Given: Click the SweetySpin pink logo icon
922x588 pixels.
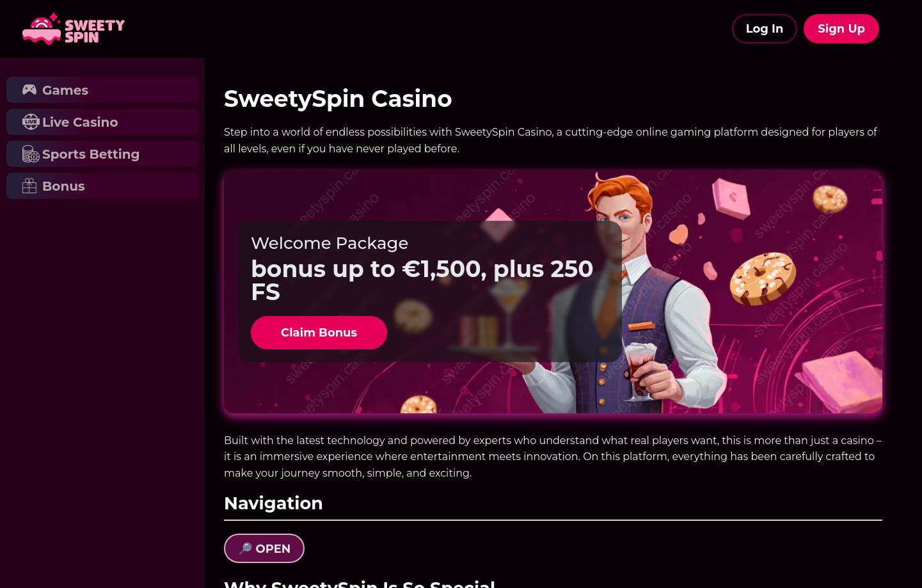Looking at the screenshot, I should tap(42, 28).
